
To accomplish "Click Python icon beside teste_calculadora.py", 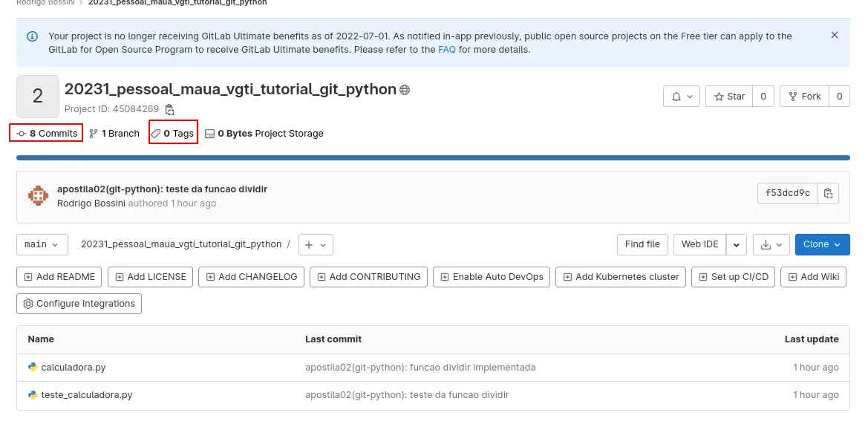I will 33,395.
